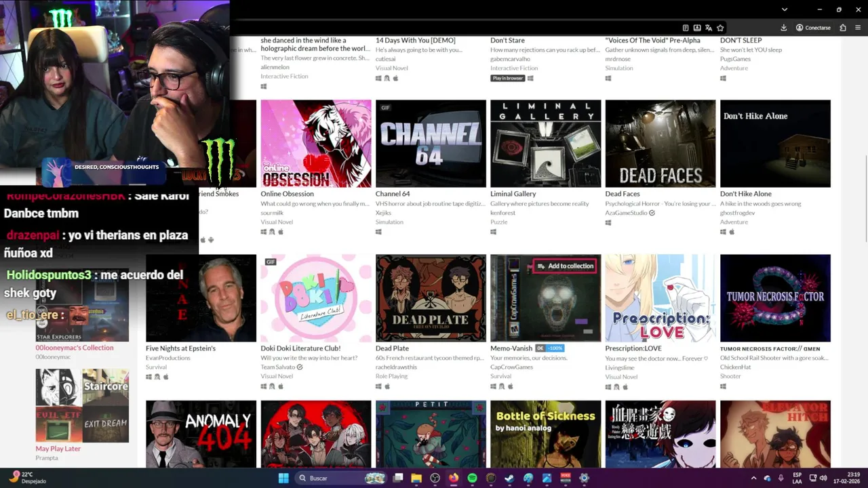Click Add to collection on Memo-Vanish
Viewport: 868px width, 488px height.
click(565, 266)
